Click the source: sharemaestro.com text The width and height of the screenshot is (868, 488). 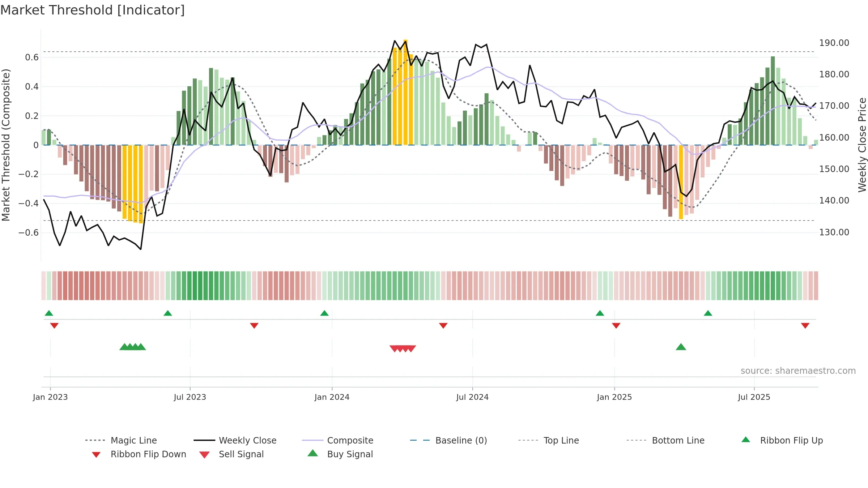point(798,371)
